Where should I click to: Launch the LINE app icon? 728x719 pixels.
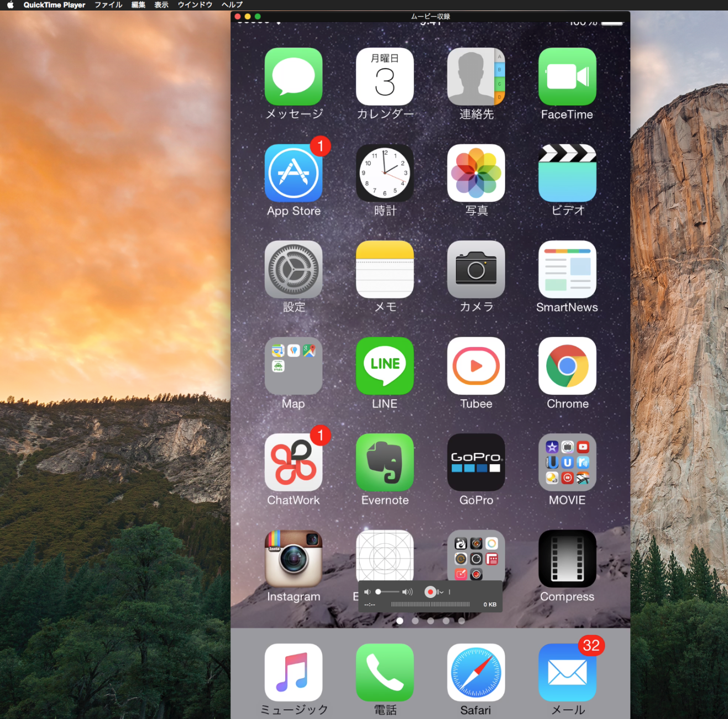(x=385, y=366)
